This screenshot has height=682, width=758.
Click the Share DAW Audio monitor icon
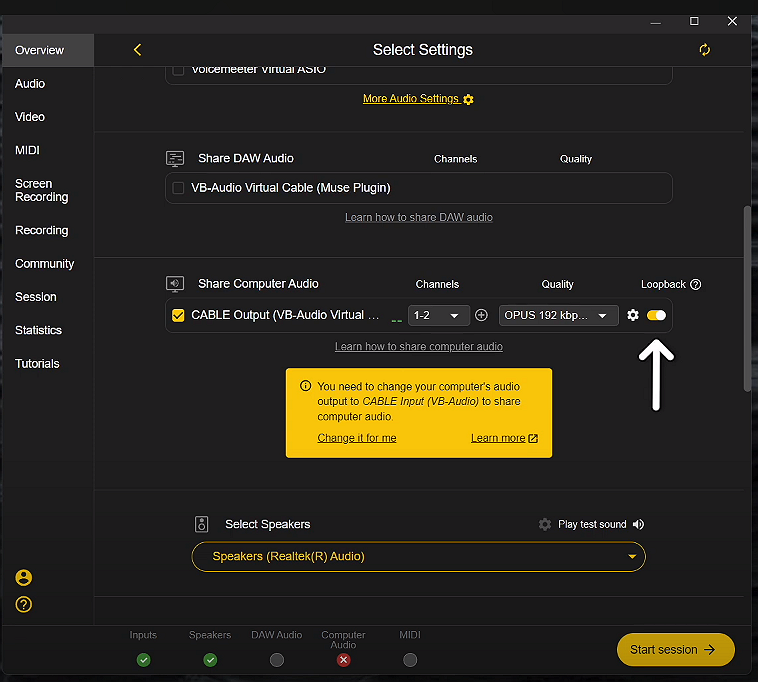coord(175,159)
